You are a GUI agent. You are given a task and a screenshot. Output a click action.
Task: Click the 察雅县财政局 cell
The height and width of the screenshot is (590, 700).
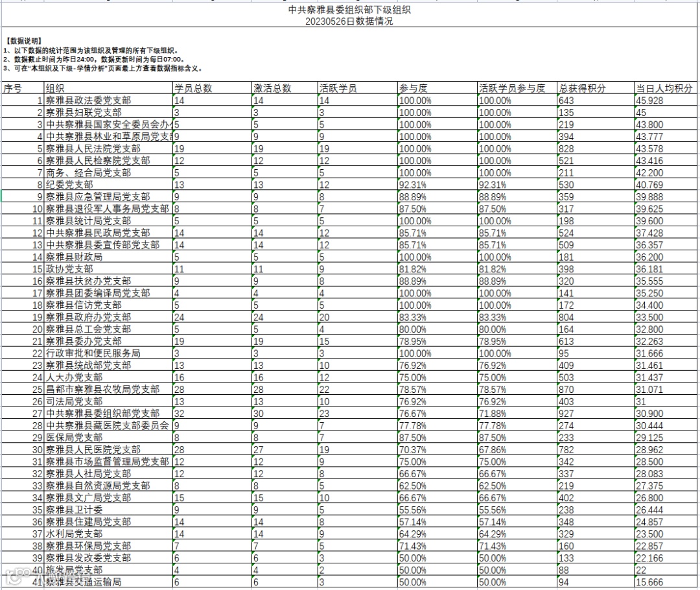pos(108,257)
